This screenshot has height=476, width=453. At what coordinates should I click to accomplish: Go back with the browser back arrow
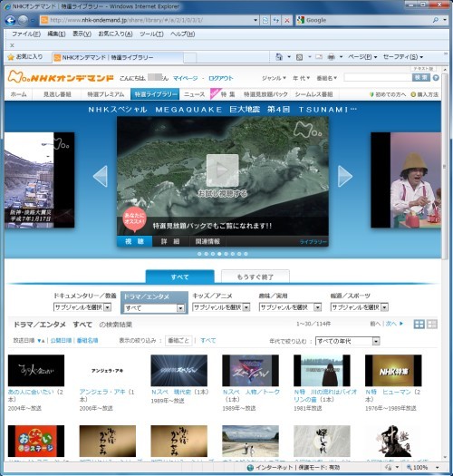click(x=10, y=20)
